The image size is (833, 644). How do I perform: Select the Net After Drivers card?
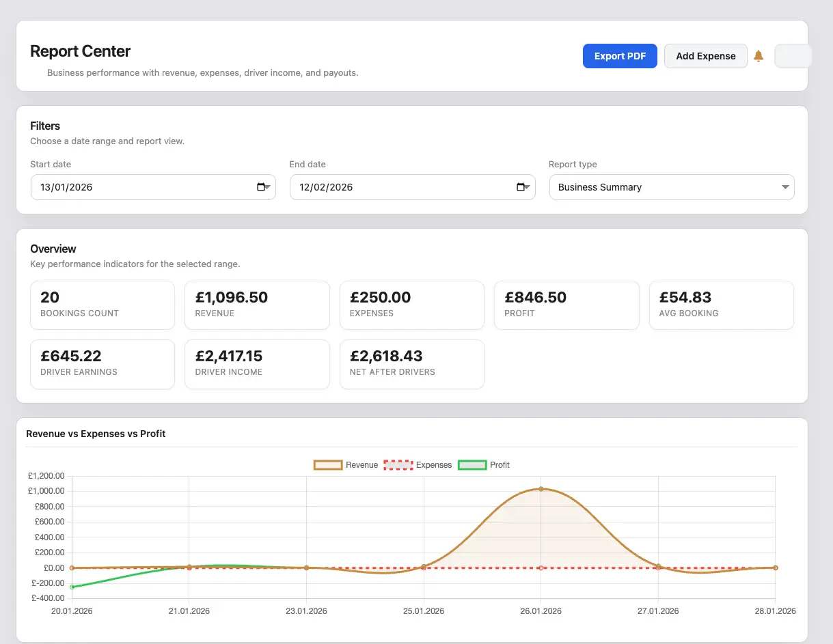click(x=411, y=363)
